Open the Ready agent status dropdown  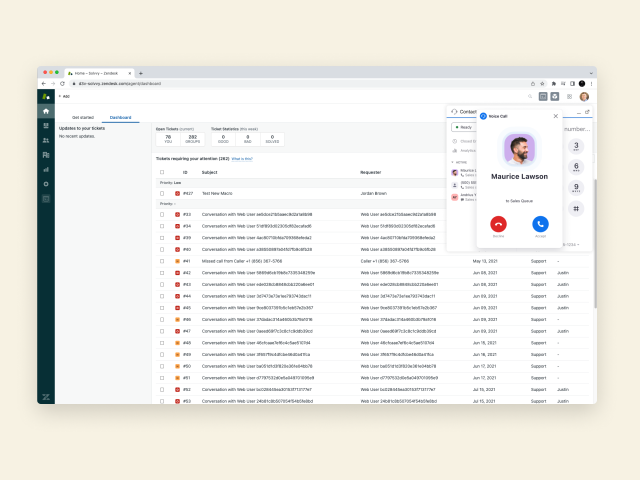[464, 127]
